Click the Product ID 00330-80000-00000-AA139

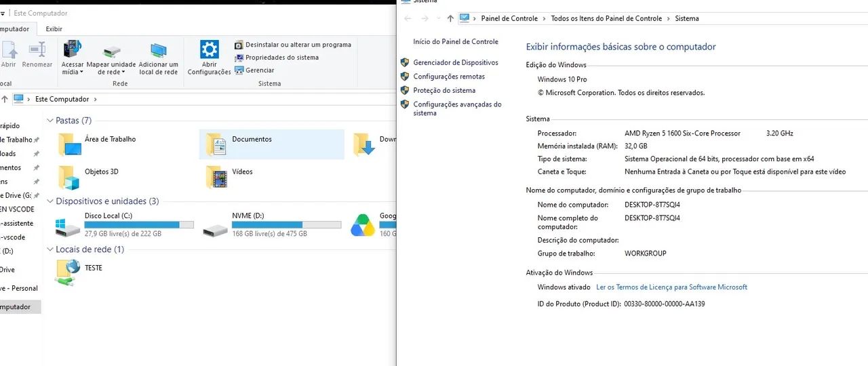pos(665,304)
